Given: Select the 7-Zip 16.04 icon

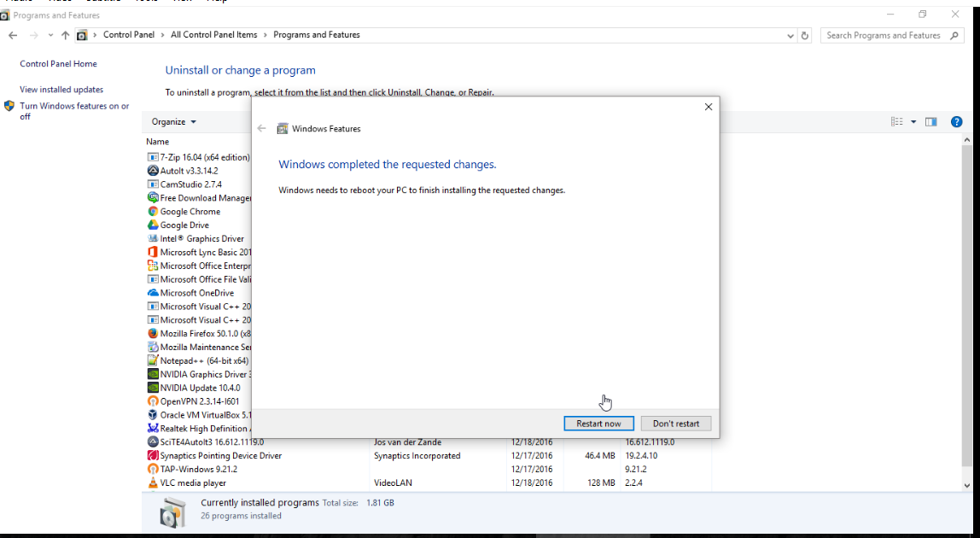Looking at the screenshot, I should click(x=153, y=157).
